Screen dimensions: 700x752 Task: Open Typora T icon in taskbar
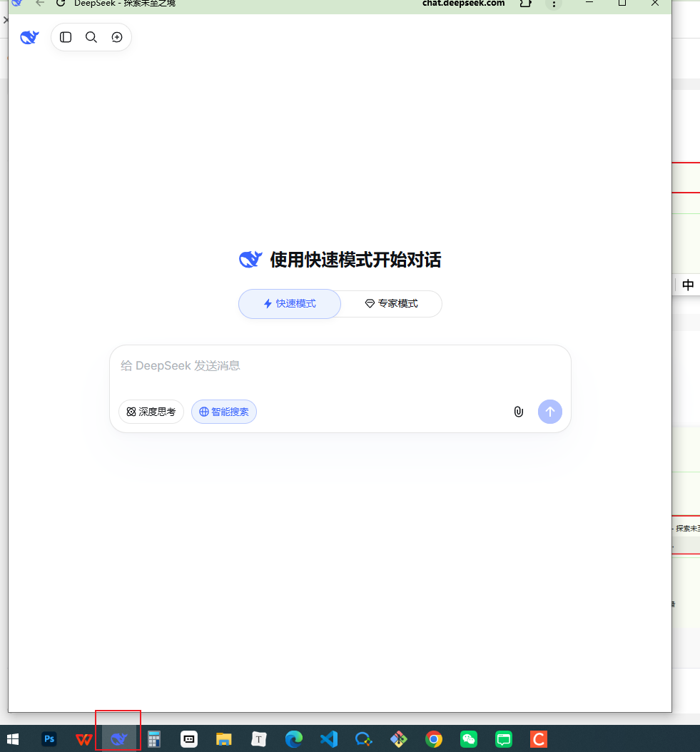(x=258, y=739)
